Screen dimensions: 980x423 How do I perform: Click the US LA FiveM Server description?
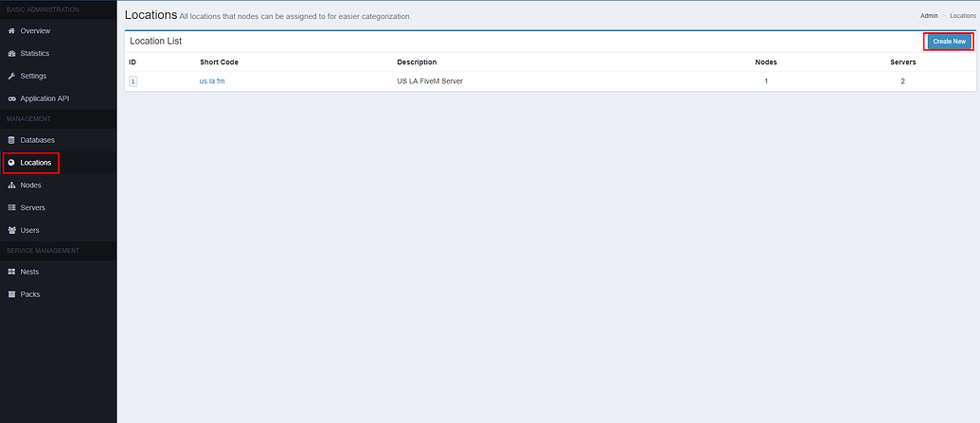click(431, 81)
